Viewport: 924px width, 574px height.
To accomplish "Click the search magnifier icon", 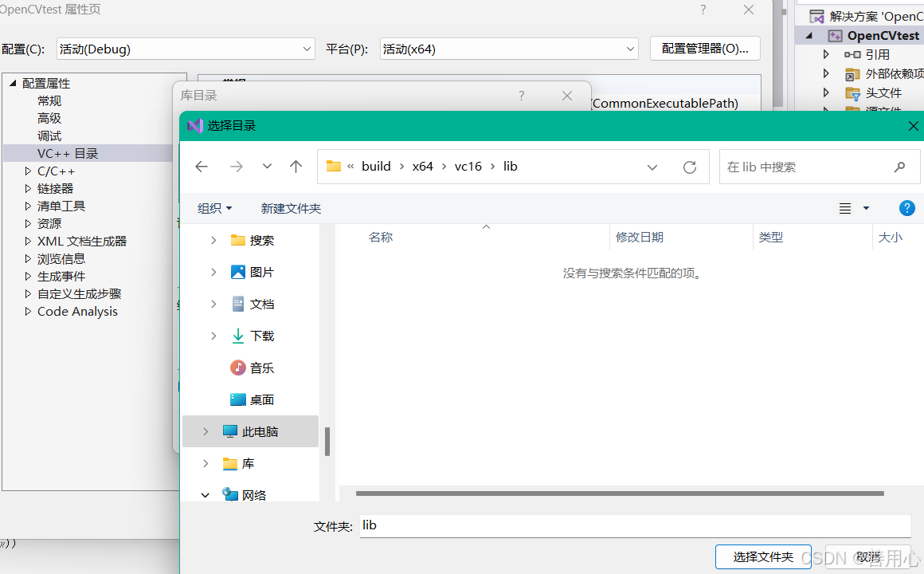I will 899,167.
